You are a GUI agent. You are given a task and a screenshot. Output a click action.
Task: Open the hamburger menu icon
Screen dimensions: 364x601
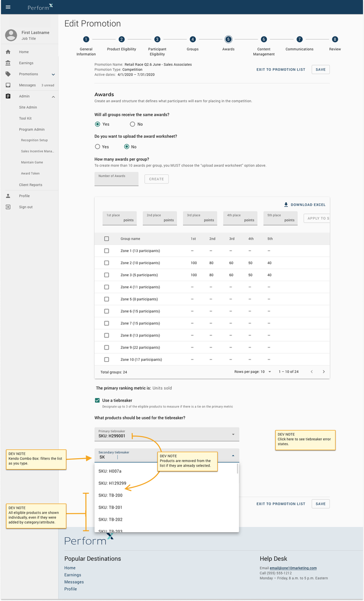tap(8, 8)
